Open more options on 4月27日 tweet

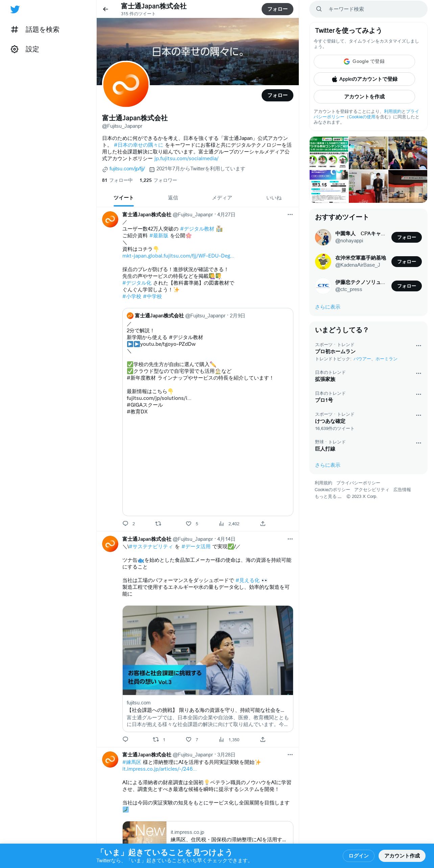coord(290,215)
